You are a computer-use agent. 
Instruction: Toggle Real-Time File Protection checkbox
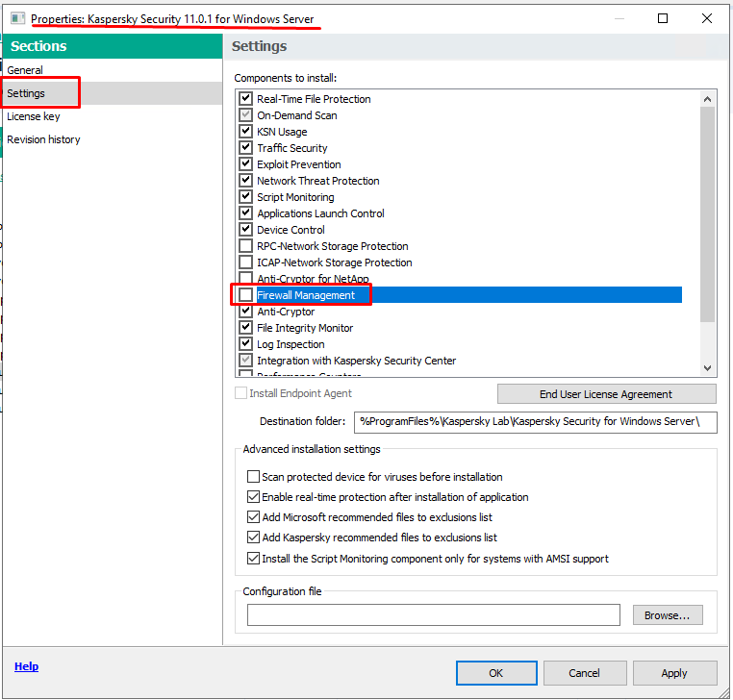(x=246, y=99)
